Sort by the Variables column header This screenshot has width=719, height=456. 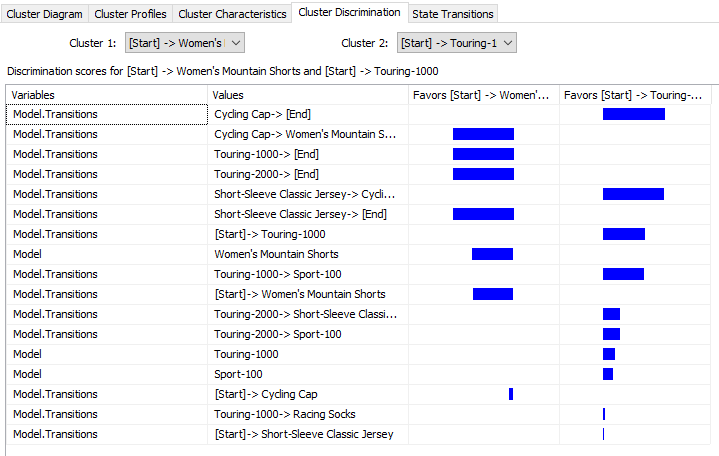pos(107,95)
